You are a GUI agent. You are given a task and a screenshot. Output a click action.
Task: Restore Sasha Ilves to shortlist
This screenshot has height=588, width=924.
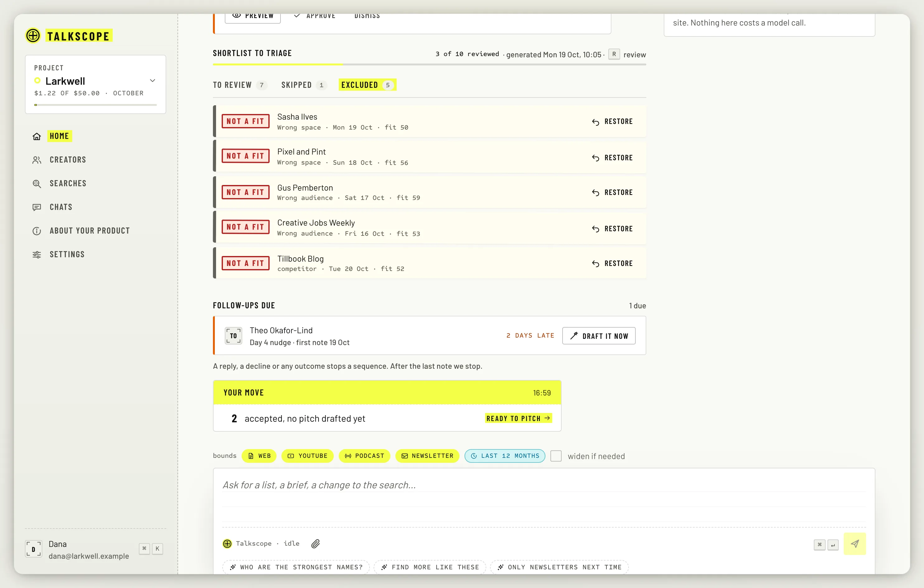tap(612, 122)
